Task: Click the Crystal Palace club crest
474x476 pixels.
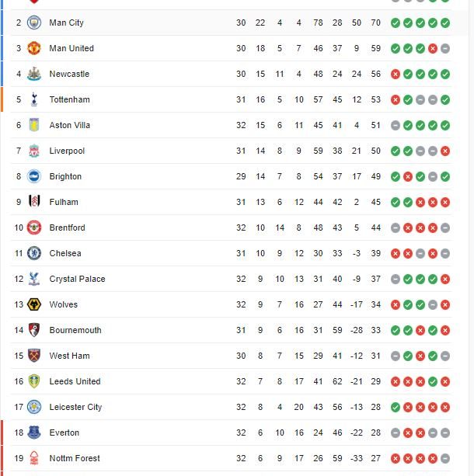Action: click(x=33, y=279)
